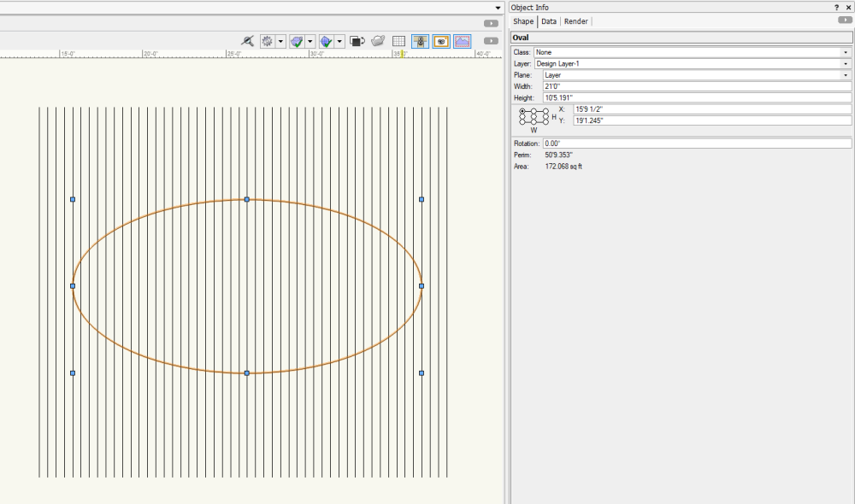Select the center radio button in position grid
The height and width of the screenshot is (504, 855).
click(534, 117)
